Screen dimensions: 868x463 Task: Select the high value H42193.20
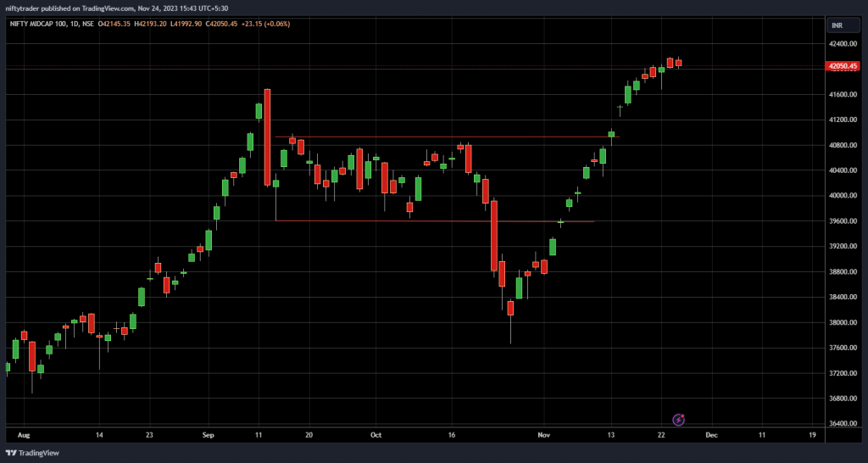pyautogui.click(x=151, y=24)
